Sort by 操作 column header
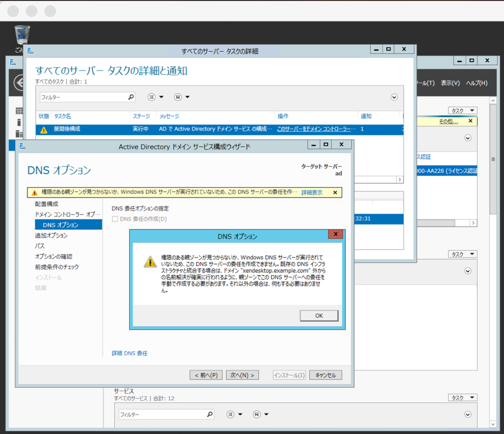The height and width of the screenshot is (434, 504). click(x=283, y=116)
